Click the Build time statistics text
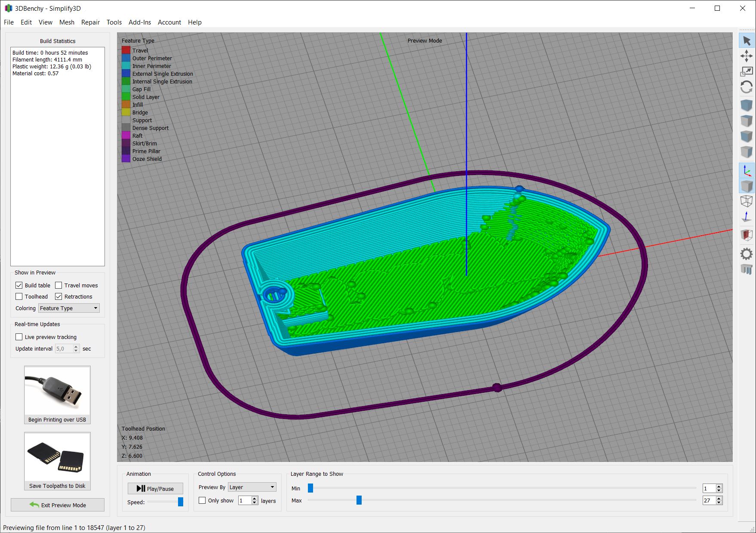 point(50,52)
